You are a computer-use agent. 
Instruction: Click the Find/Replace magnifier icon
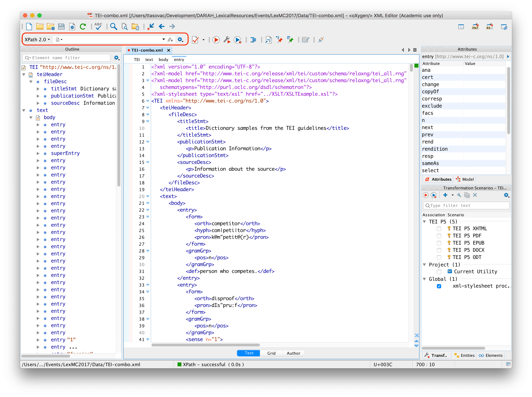click(x=113, y=26)
